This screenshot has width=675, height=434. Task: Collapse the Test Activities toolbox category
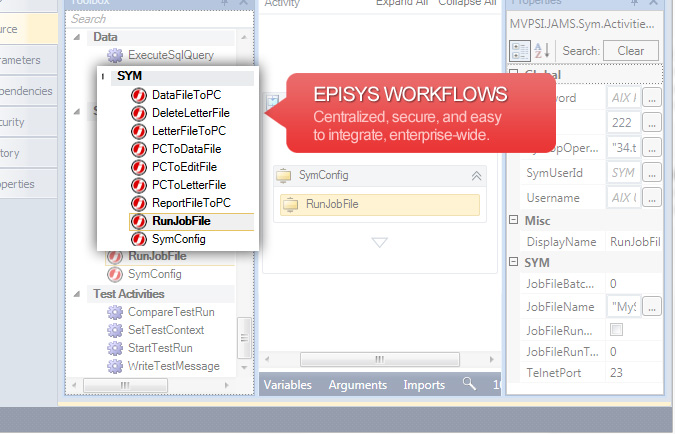77,294
